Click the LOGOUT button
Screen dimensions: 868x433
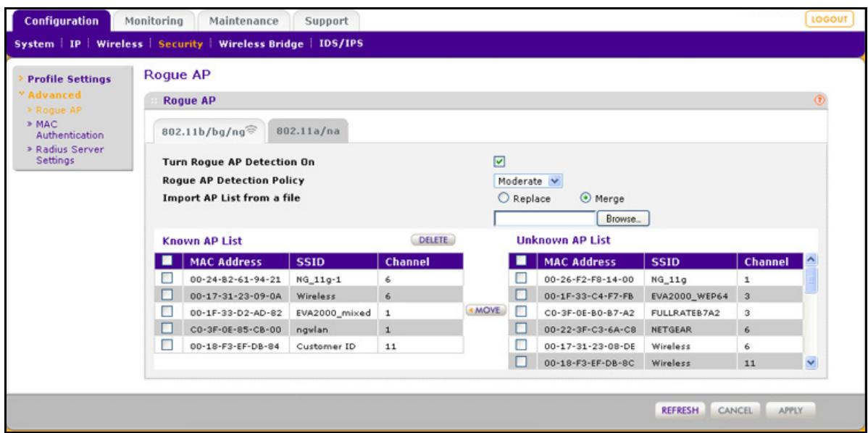point(830,20)
